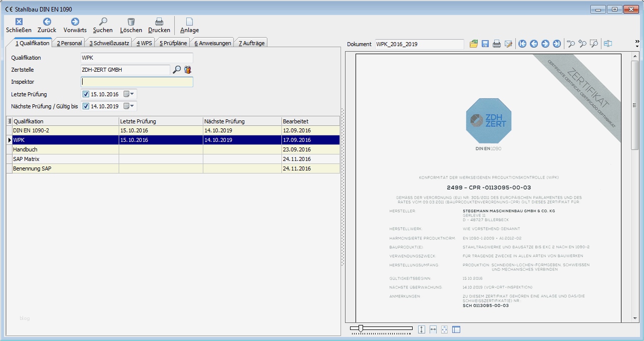Go to last page of document
Screen dimensions: 644x341
(x=556, y=44)
